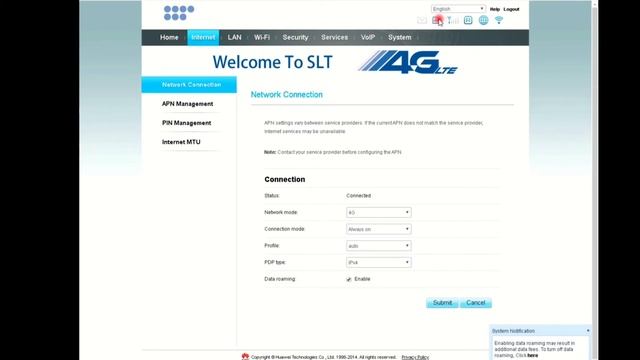Open the System tab
Screen dimensions: 640x360
pyautogui.click(x=400, y=37)
